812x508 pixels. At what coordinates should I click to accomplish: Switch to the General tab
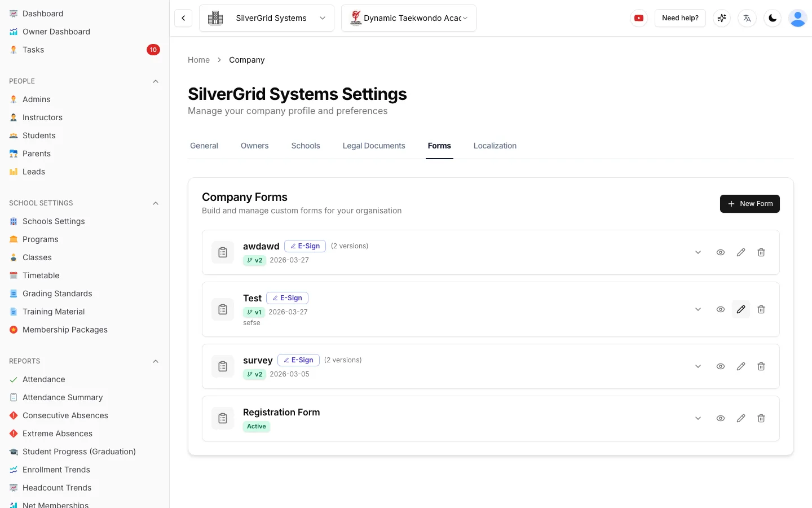coord(204,146)
